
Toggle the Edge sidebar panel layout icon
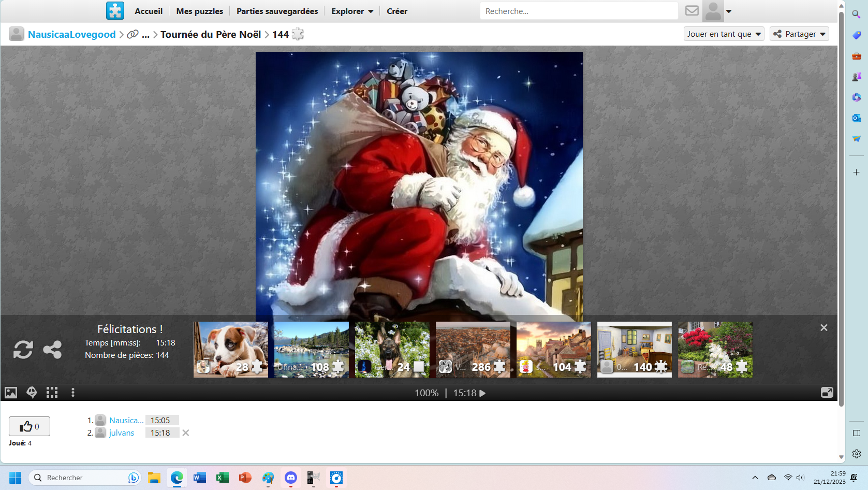[x=857, y=433]
